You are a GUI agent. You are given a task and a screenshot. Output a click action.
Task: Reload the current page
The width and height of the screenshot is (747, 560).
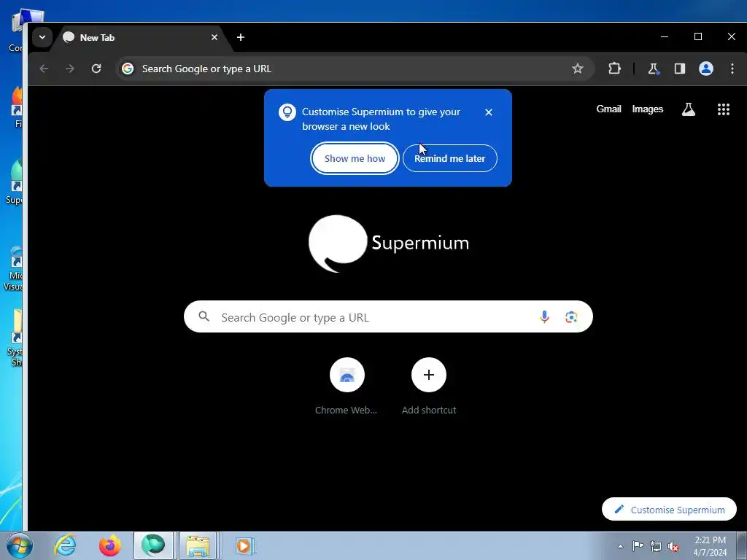96,69
